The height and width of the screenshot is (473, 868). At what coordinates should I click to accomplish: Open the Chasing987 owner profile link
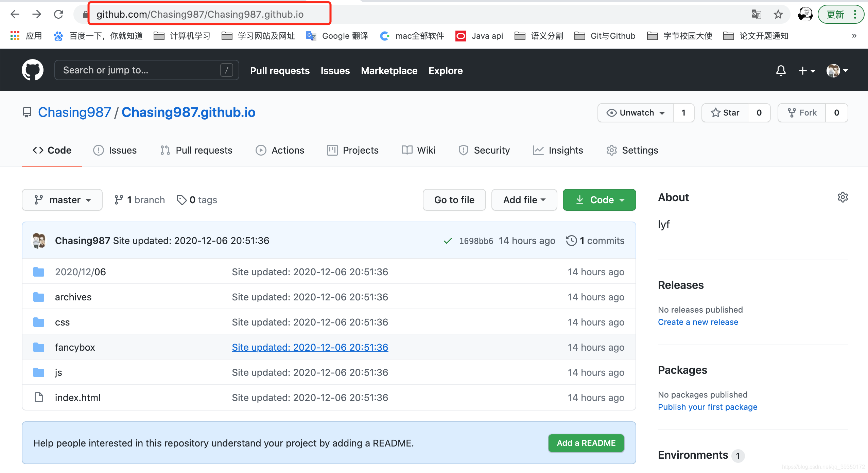[x=74, y=112]
